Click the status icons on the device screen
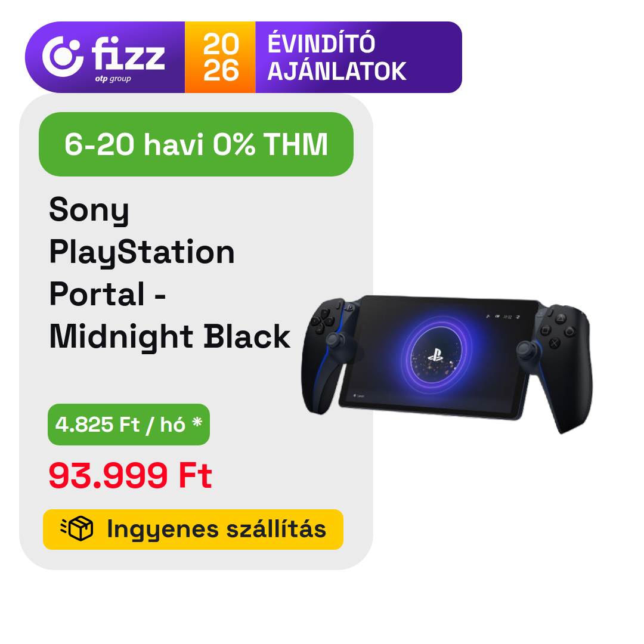The height and width of the screenshot is (644, 644). (503, 316)
